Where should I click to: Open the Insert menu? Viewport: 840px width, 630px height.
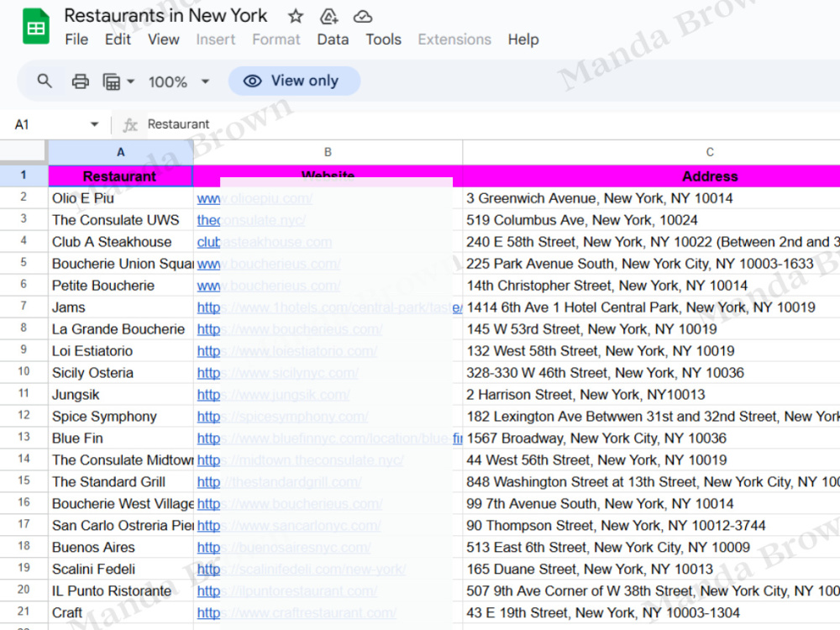coord(215,39)
